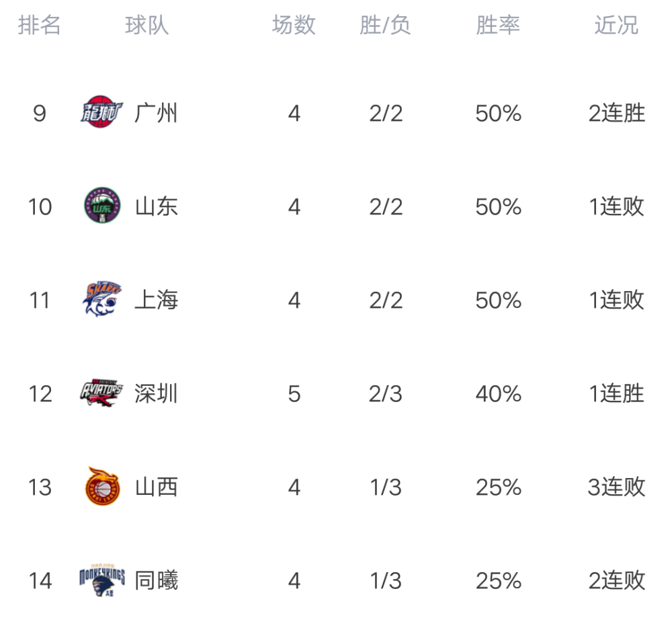This screenshot has height=632, width=672.
Task: Click the Guangzhou Loong Lions team logo
Action: (x=101, y=113)
